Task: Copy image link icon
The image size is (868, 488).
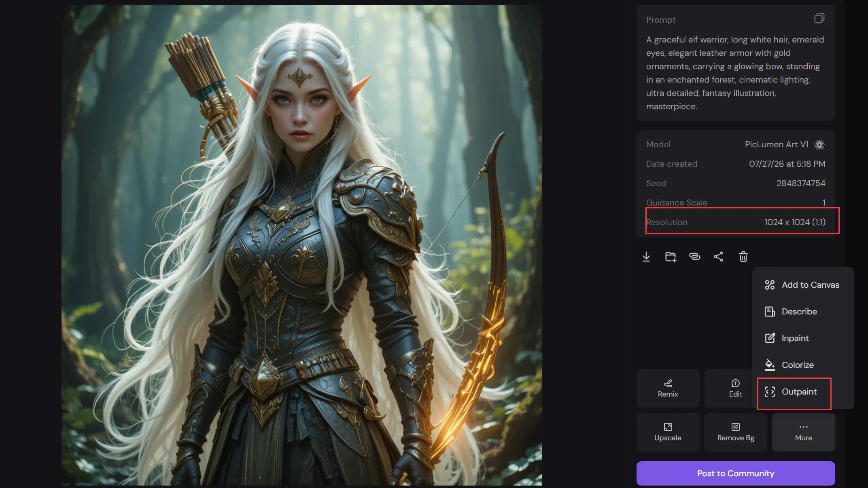Action: [695, 257]
